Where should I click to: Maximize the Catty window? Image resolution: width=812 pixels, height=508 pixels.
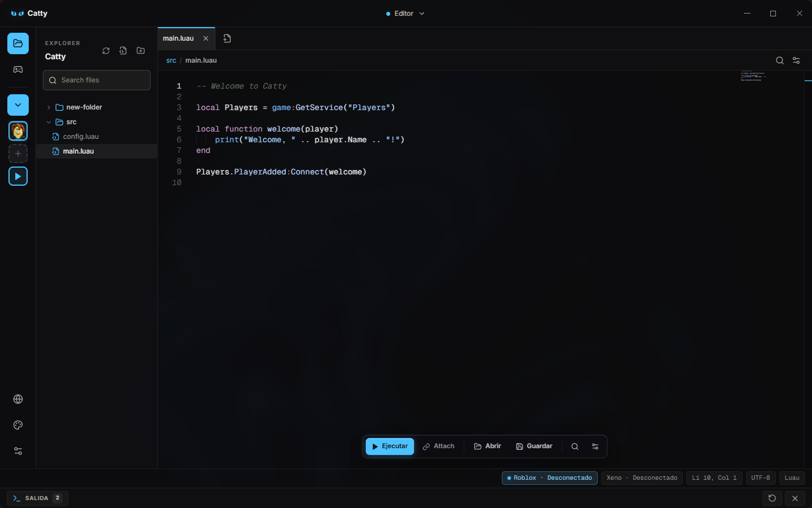pyautogui.click(x=773, y=14)
